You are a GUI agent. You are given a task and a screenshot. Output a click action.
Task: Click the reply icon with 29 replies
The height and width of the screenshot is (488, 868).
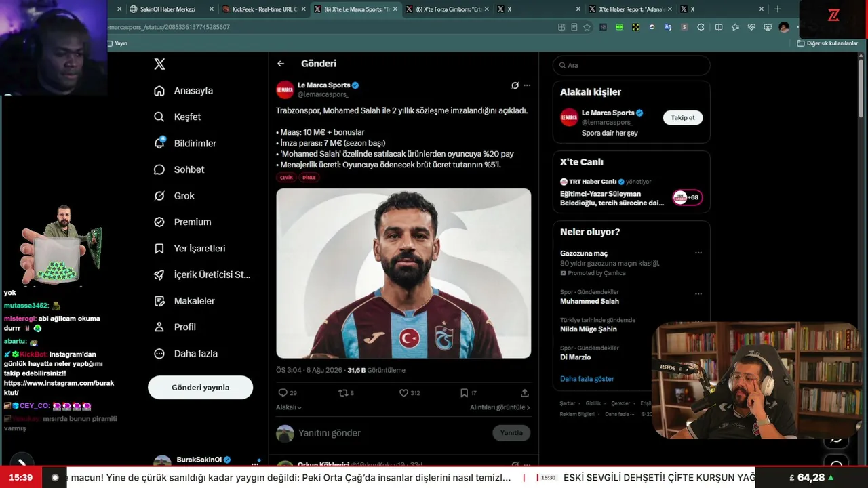pyautogui.click(x=283, y=392)
